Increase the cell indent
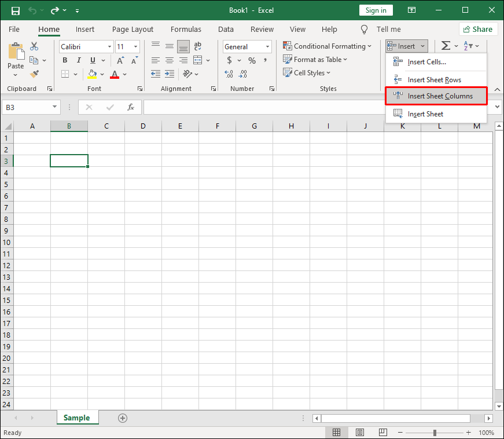Screen dimensions: 504x439 coord(170,74)
